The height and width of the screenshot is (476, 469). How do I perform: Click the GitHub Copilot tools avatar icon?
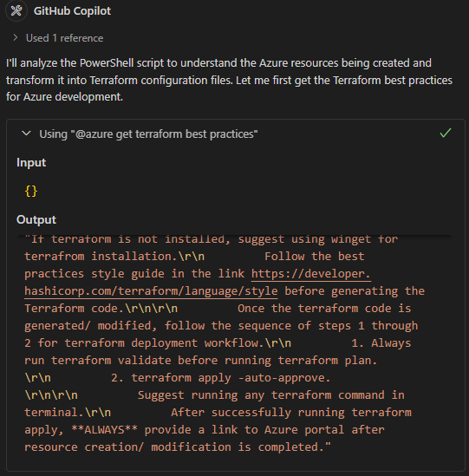click(16, 10)
